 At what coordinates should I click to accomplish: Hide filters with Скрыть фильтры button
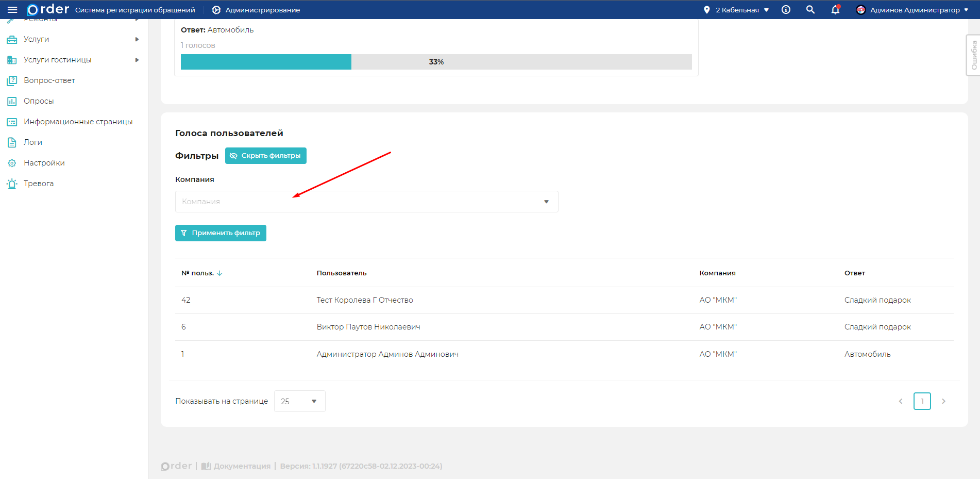click(265, 156)
